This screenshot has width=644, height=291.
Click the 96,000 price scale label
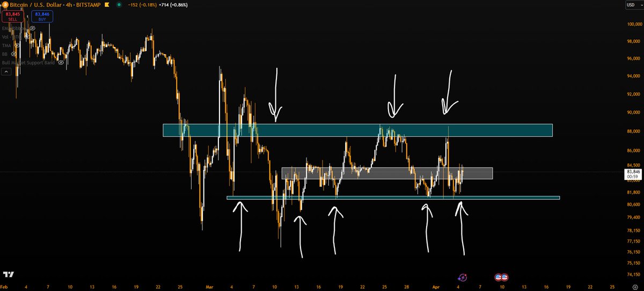633,59
